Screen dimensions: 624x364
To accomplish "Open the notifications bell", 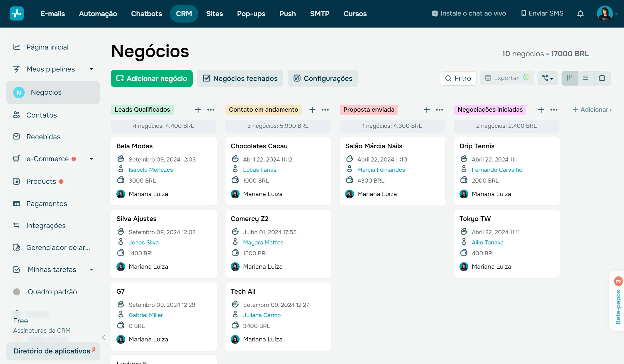I will [580, 13].
